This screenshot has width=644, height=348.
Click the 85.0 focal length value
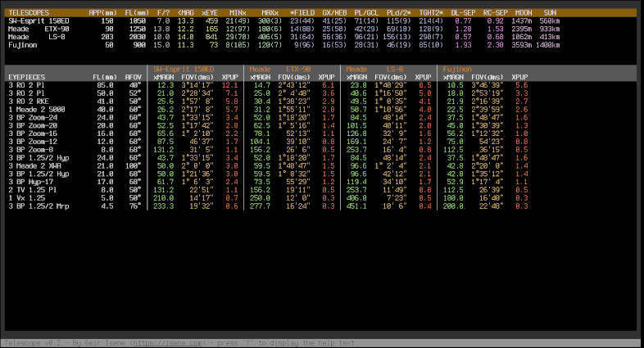pos(105,85)
